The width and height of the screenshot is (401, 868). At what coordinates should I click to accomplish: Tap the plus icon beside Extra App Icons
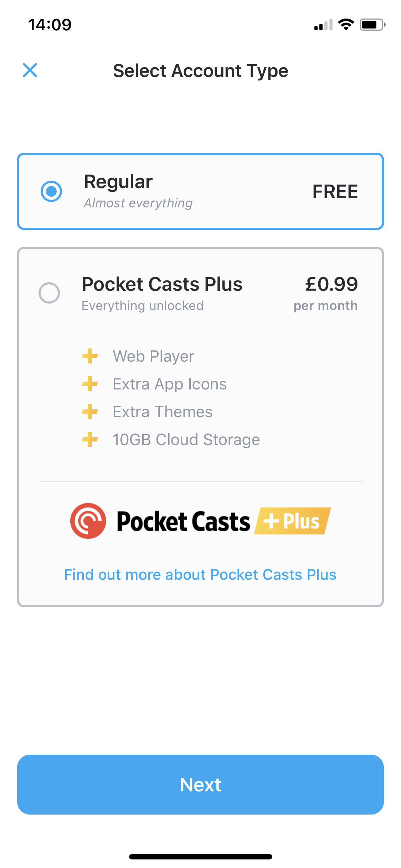coord(90,384)
